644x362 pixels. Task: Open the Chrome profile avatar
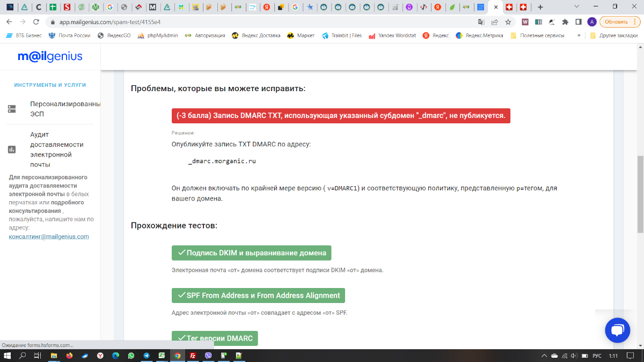point(591,22)
